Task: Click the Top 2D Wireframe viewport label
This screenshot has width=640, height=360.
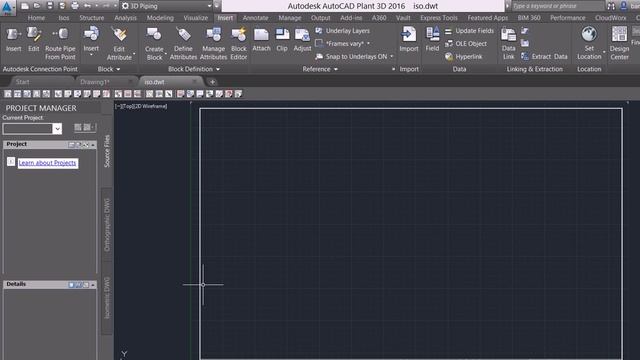Action: click(x=141, y=106)
